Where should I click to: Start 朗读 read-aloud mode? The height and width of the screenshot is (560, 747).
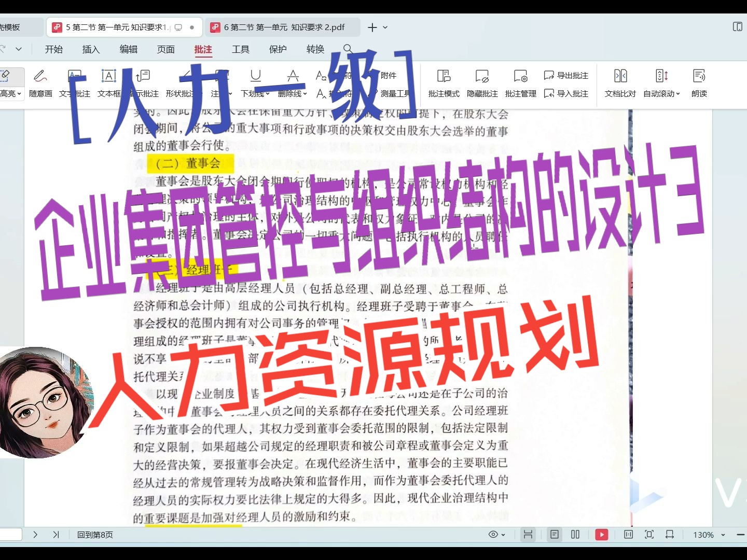(699, 84)
